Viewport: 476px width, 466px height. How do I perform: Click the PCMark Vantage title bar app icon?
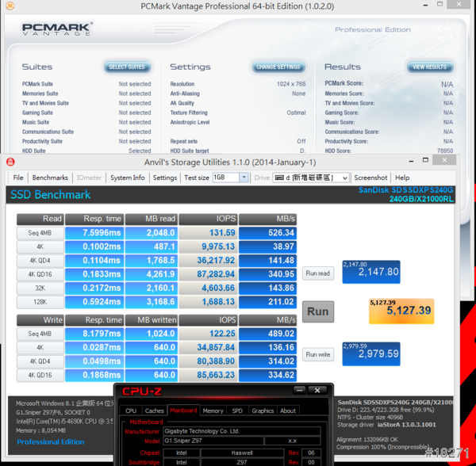tap(10, 6)
